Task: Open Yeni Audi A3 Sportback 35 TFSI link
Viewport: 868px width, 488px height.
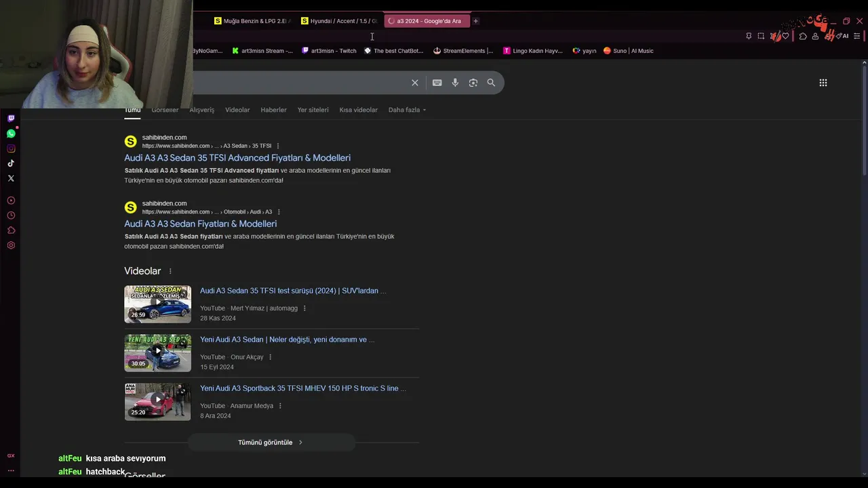Action: [x=303, y=388]
